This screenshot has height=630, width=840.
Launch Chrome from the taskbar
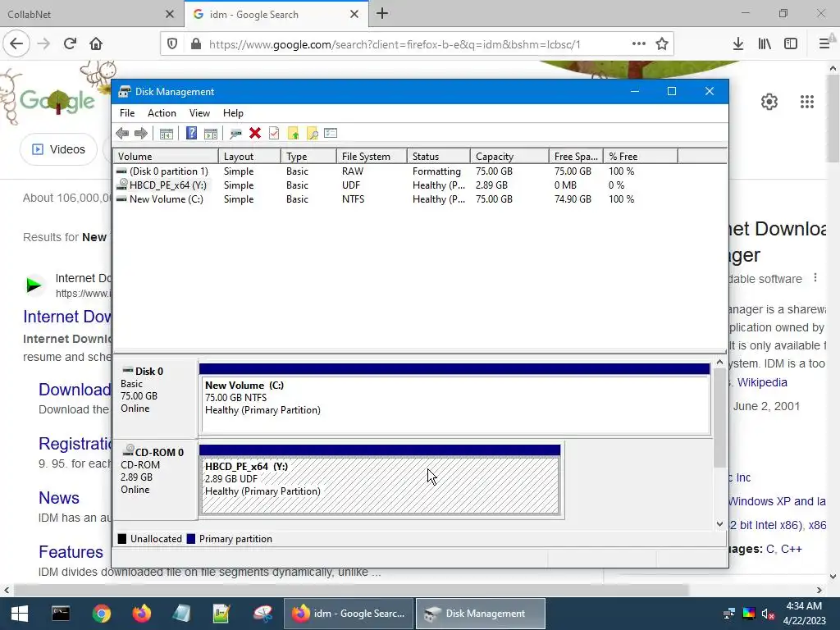pyautogui.click(x=101, y=614)
